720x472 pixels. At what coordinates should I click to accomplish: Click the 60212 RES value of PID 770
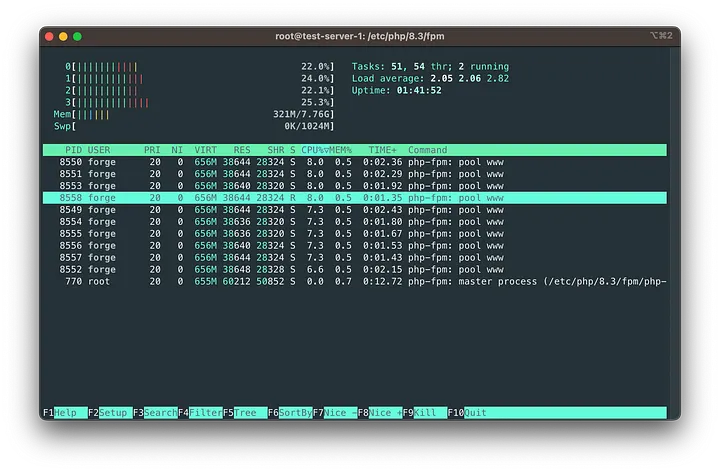tap(236, 281)
